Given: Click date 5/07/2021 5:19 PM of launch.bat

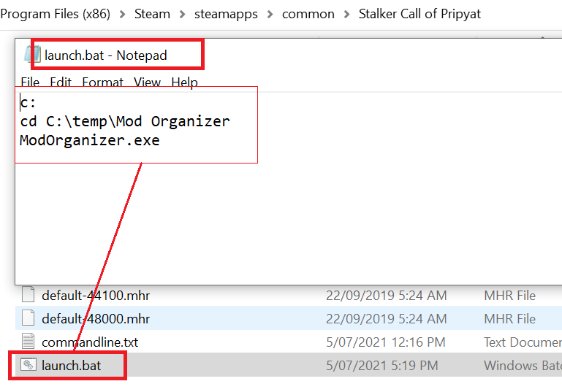Looking at the screenshot, I should click(382, 366).
